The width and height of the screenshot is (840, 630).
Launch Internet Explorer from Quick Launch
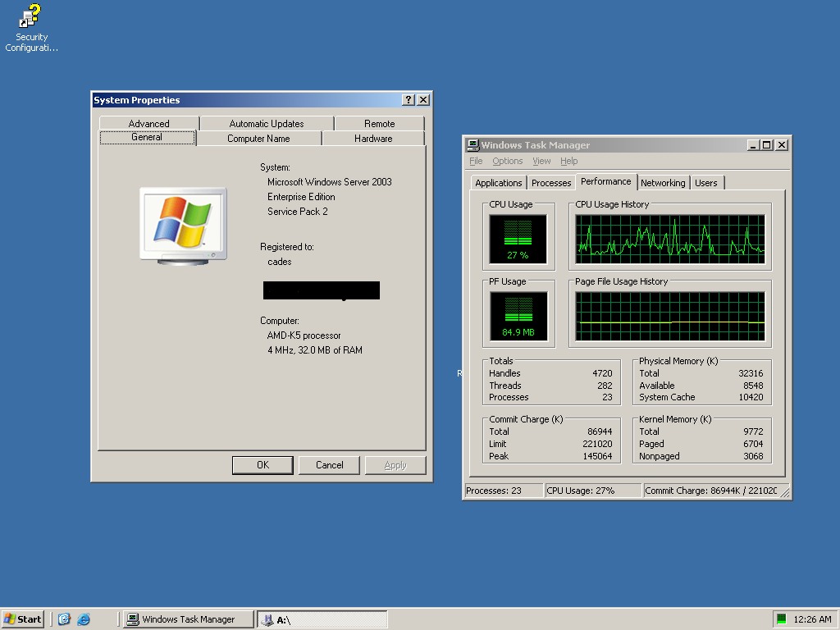click(x=84, y=619)
